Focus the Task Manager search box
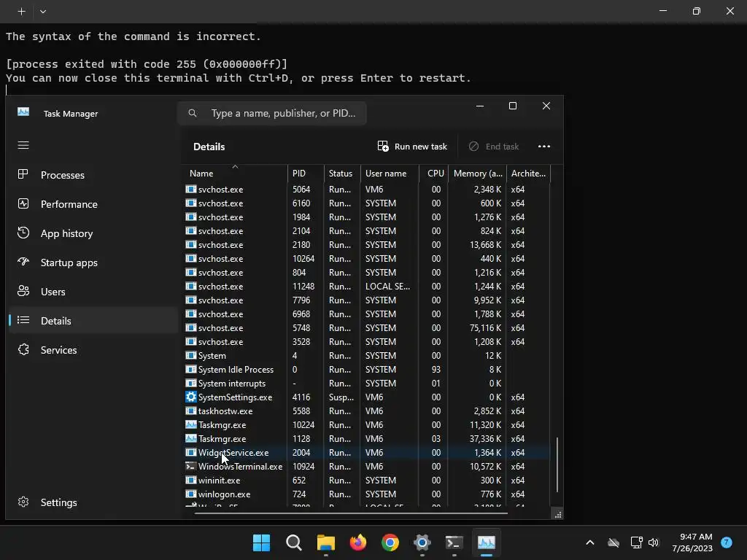Viewport: 747px width, 560px height. click(272, 113)
